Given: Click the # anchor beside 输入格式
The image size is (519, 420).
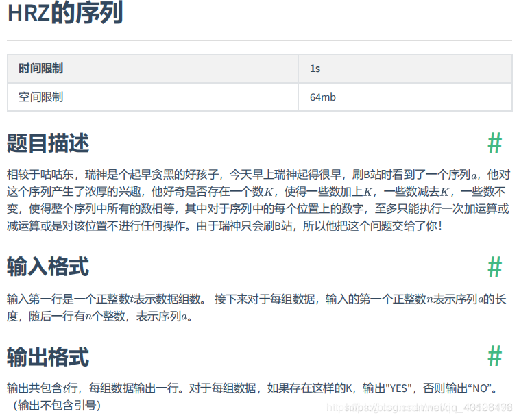Looking at the screenshot, I should [x=495, y=267].
